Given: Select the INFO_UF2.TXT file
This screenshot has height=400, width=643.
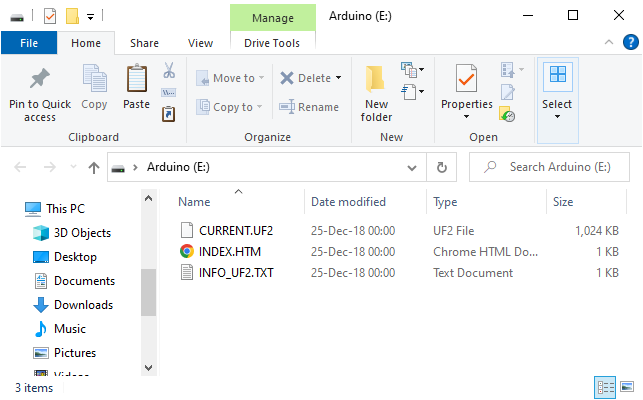Looking at the screenshot, I should point(236,273).
